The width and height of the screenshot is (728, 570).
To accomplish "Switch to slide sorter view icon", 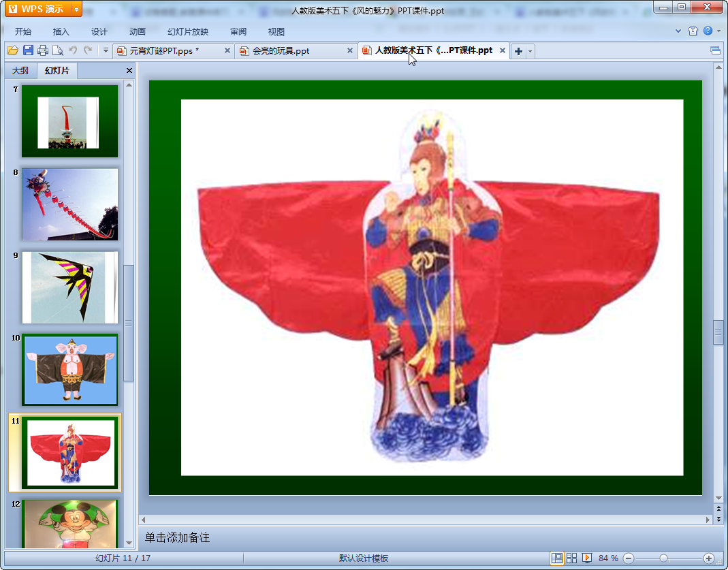I will click(x=571, y=558).
